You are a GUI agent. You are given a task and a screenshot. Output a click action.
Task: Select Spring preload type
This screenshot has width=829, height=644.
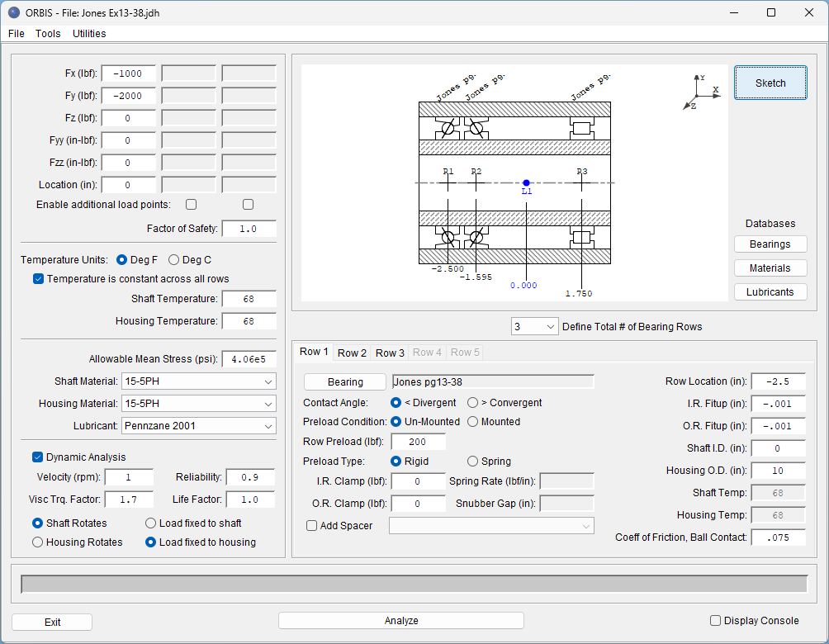click(472, 462)
